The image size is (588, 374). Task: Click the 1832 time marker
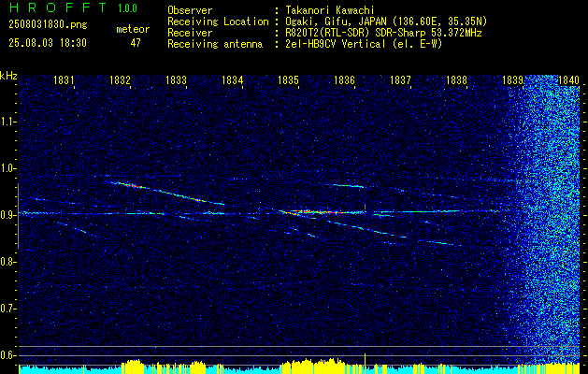click(x=120, y=79)
